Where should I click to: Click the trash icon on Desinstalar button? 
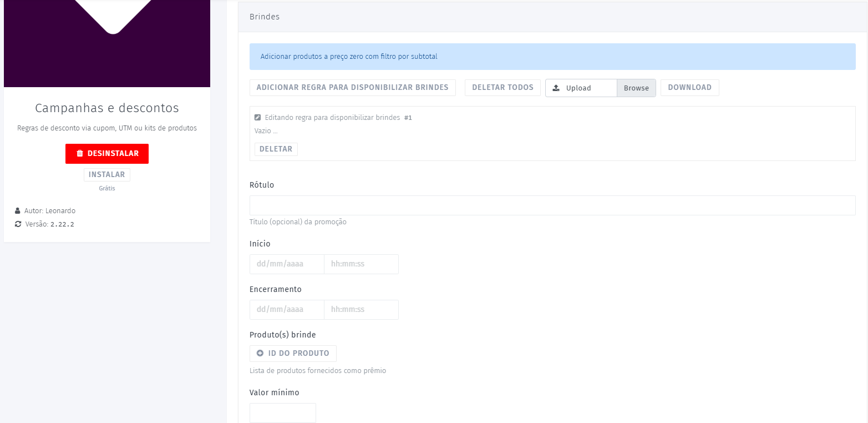pos(80,154)
